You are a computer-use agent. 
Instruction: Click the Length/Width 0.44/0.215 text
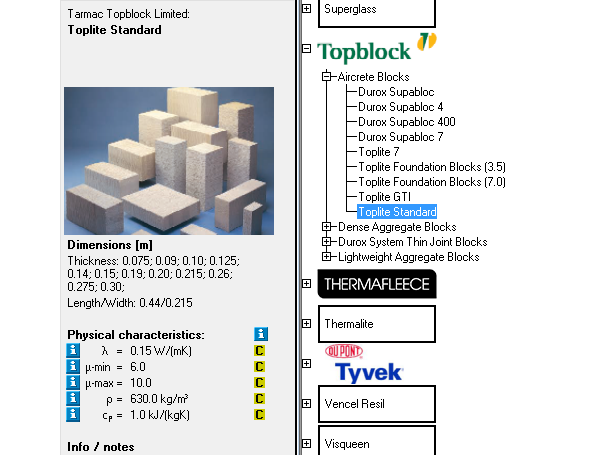pos(130,303)
